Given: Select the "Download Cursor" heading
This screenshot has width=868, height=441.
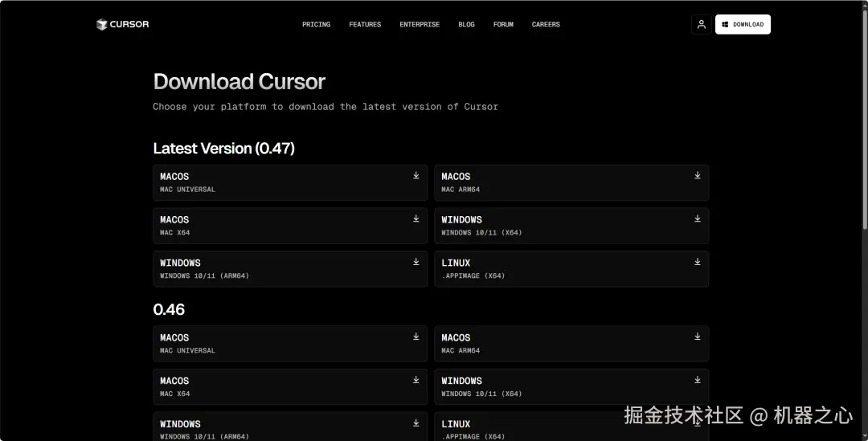Looking at the screenshot, I should [240, 82].
